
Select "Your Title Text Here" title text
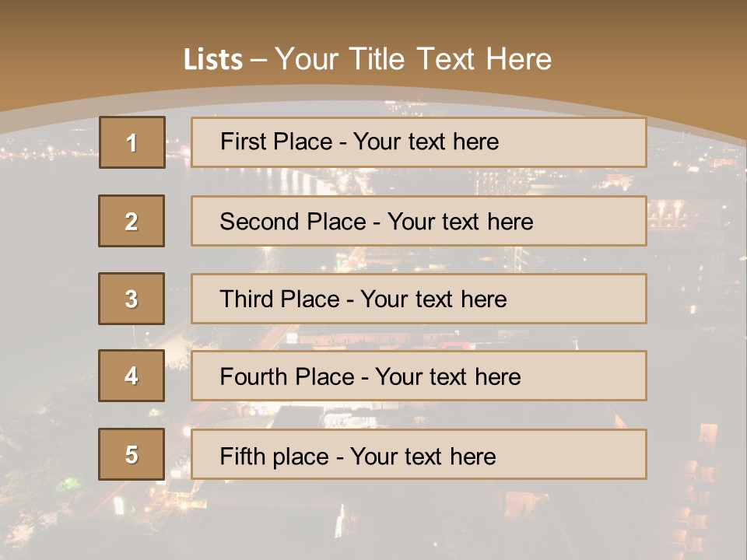tap(413, 59)
